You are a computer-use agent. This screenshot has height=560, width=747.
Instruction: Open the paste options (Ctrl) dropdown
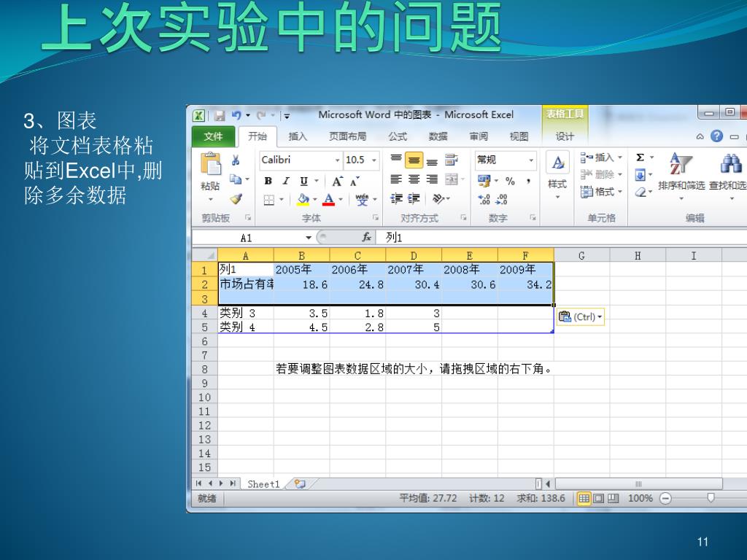[580, 316]
